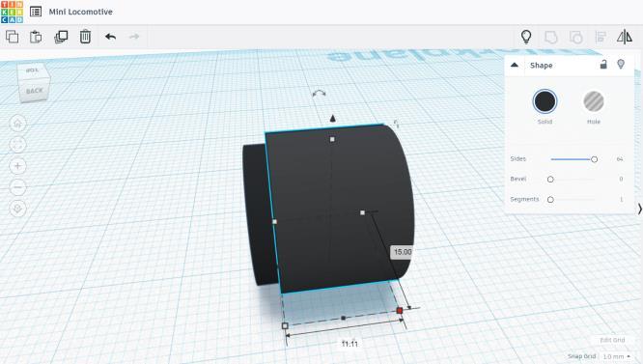Viewport: 643px width, 364px height.
Task: Zoom in with the plus icon
Action: point(17,166)
